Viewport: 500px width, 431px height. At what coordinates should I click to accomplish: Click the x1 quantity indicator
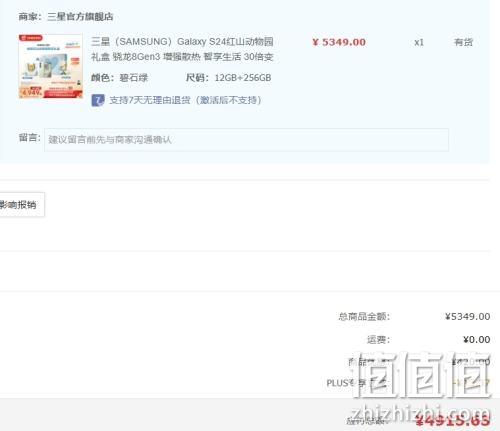[419, 42]
